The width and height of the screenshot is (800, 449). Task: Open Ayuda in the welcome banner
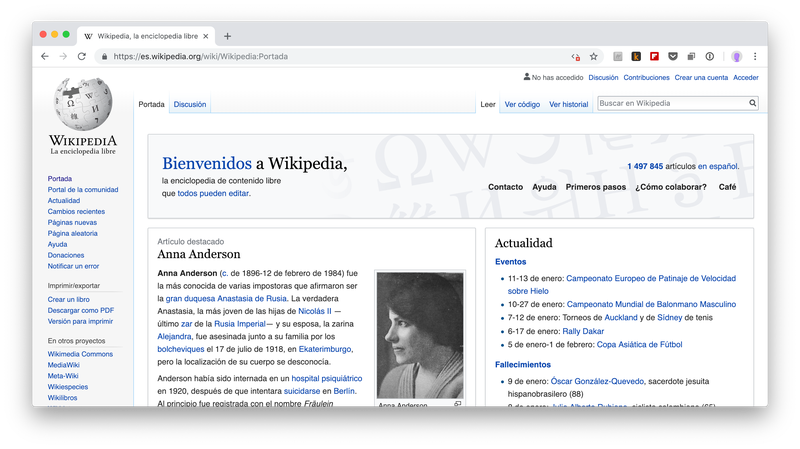(x=544, y=187)
